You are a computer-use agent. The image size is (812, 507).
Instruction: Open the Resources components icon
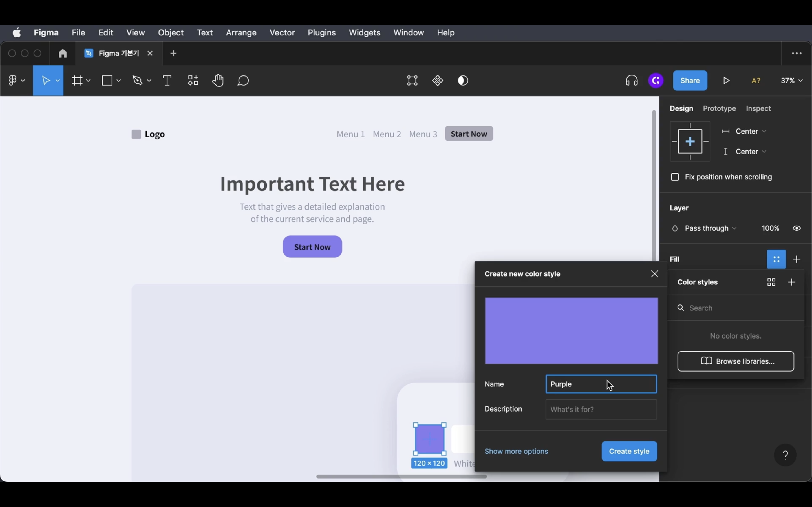point(193,81)
